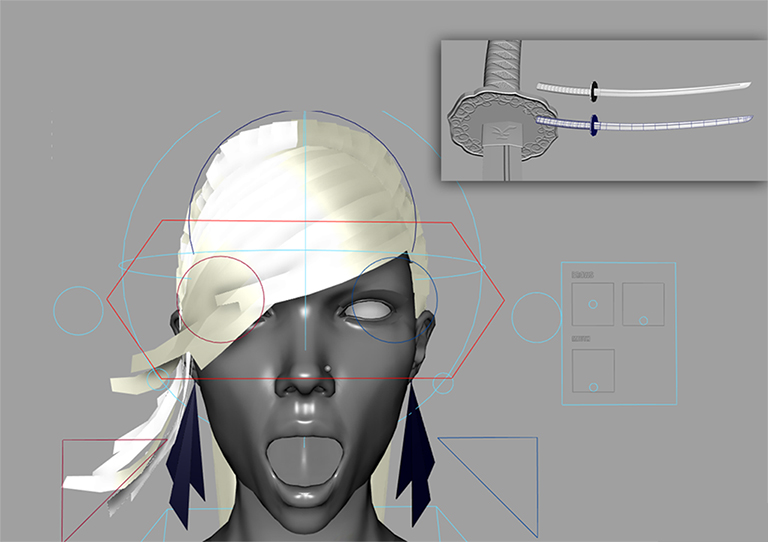768x542 pixels.
Task: Select the dark earring on the left side
Action: point(185,460)
